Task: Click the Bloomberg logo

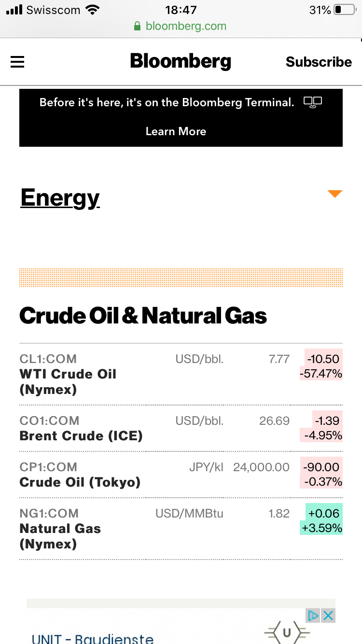Action: tap(181, 61)
